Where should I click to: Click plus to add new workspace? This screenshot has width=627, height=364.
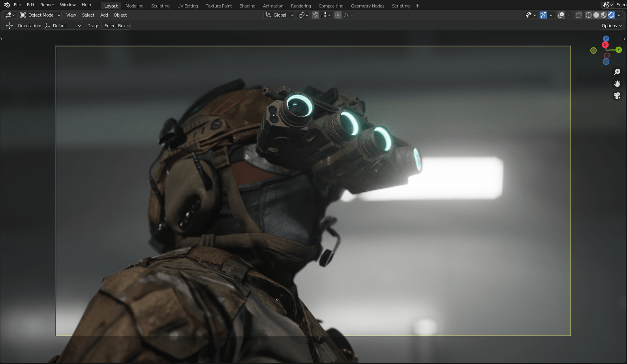pyautogui.click(x=417, y=6)
